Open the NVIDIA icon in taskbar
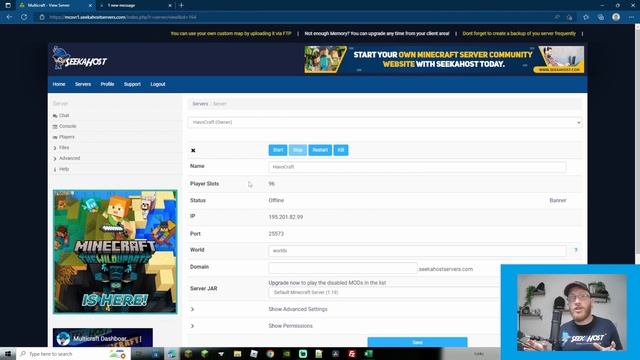 [287, 353]
